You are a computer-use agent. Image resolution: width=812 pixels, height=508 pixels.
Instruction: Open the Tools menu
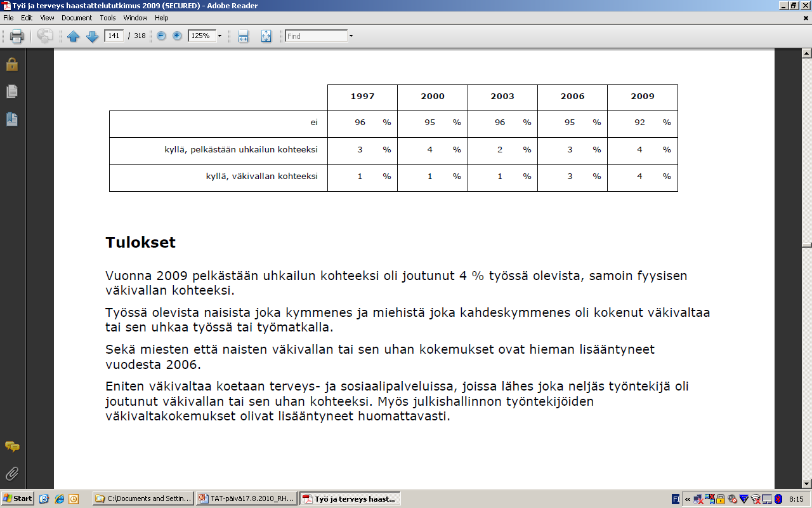click(x=108, y=18)
